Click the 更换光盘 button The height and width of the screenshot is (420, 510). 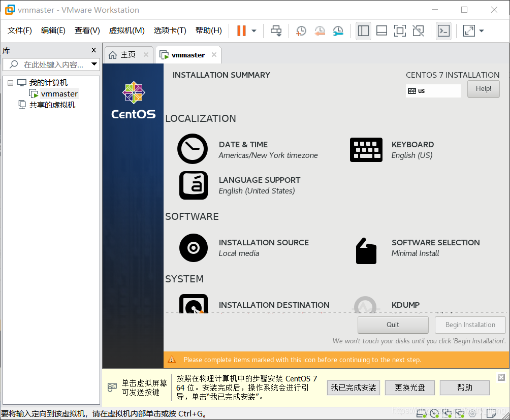click(x=409, y=388)
